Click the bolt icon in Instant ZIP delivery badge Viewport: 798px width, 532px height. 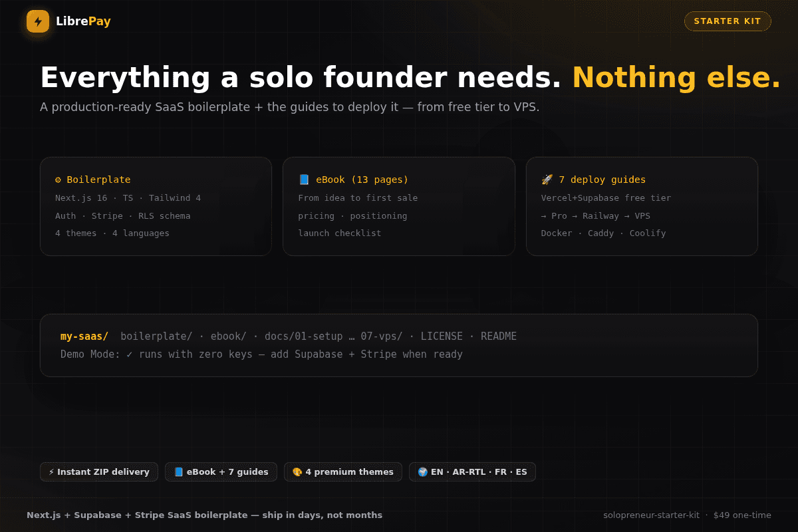point(51,472)
